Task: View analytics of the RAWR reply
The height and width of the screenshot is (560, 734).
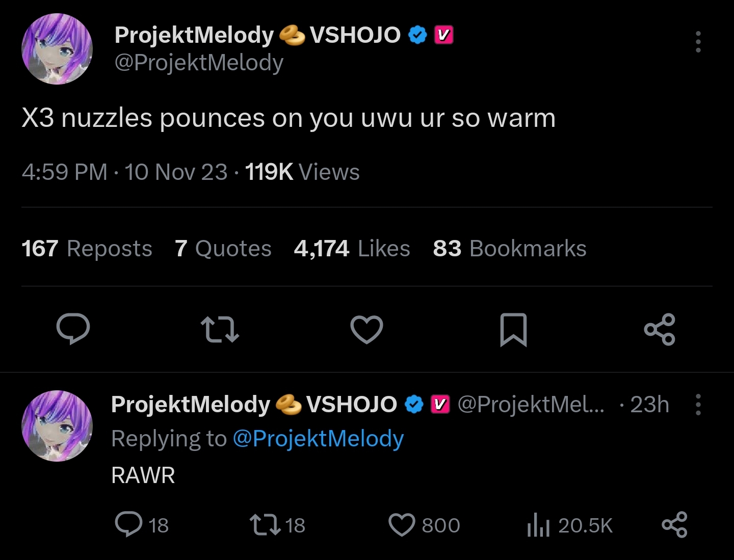Action: (538, 525)
